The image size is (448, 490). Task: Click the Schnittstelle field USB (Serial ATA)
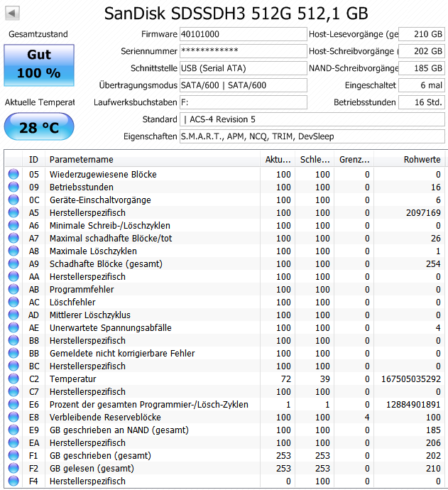[x=243, y=68]
